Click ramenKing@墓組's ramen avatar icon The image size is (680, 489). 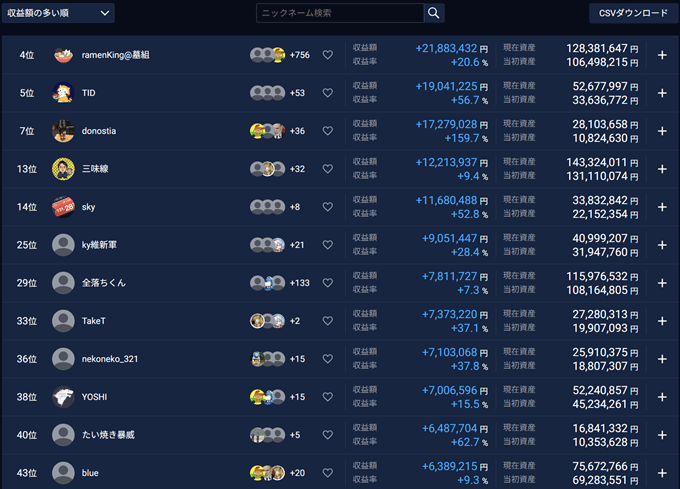point(64,55)
